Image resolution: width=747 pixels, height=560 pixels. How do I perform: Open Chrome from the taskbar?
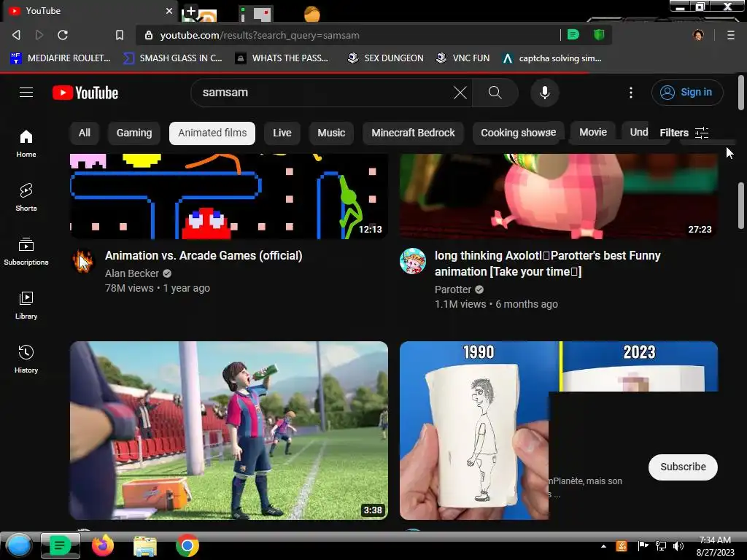[187, 545]
